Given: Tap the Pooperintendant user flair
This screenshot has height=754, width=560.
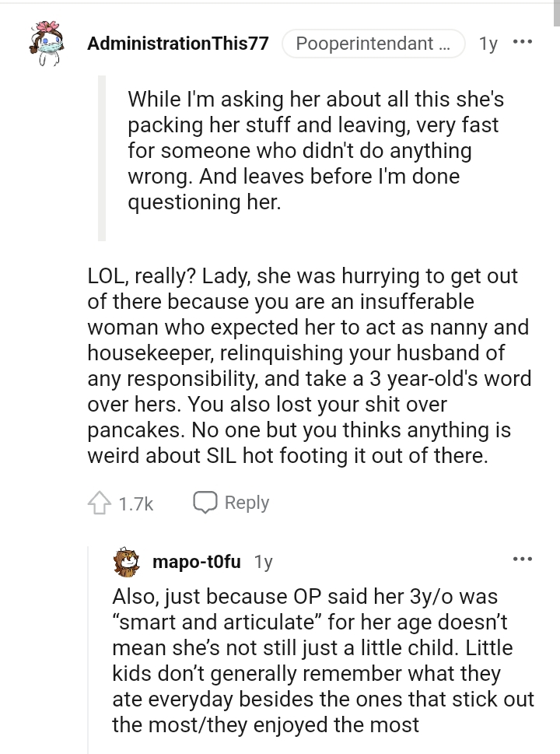Looking at the screenshot, I should point(373,44).
